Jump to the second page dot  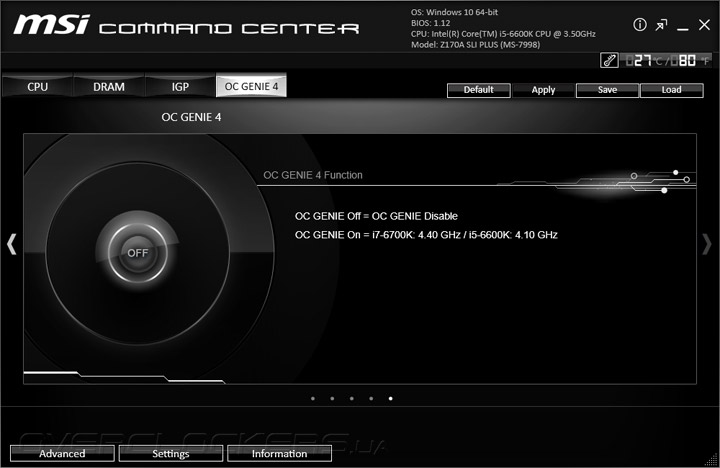332,399
